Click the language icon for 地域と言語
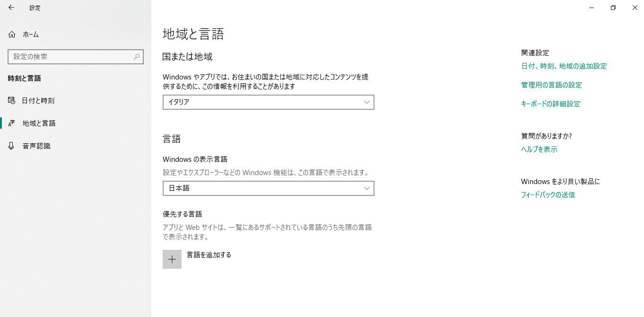Image resolution: width=644 pixels, height=317 pixels. (x=12, y=123)
